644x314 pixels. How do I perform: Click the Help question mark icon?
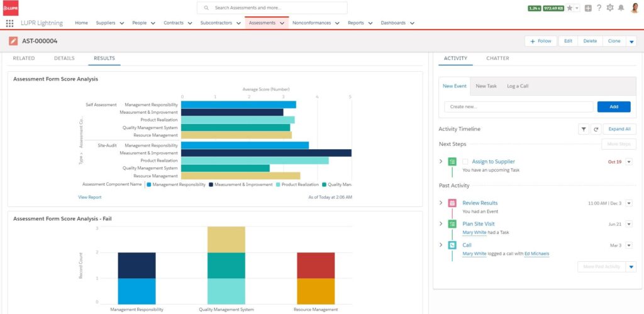[x=599, y=8]
